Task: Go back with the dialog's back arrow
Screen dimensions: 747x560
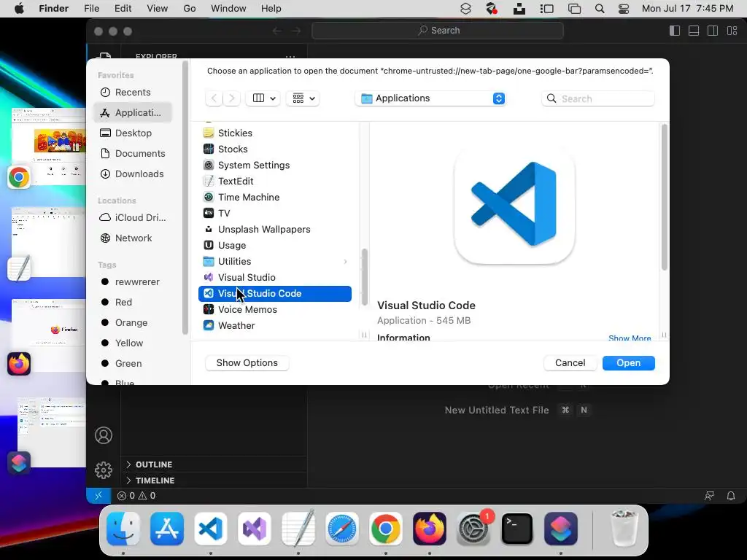Action: tap(214, 98)
